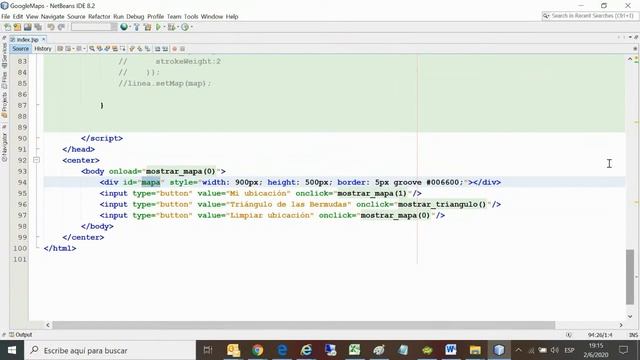
Task: Open Excel from the taskbar
Action: coord(354,350)
